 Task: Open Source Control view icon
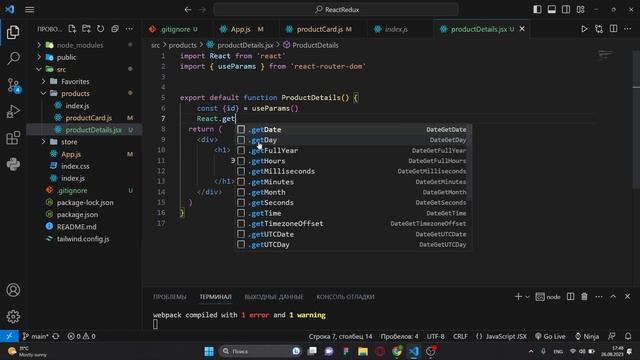point(13,85)
